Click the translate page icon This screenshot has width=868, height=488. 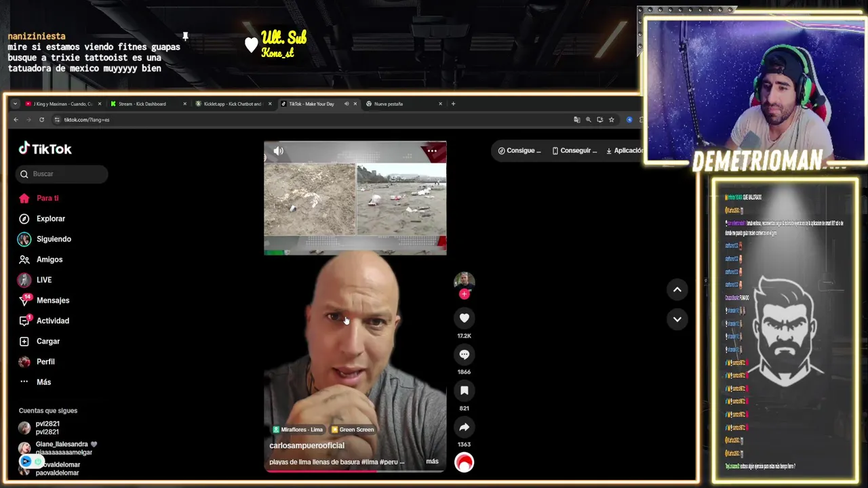coord(577,120)
